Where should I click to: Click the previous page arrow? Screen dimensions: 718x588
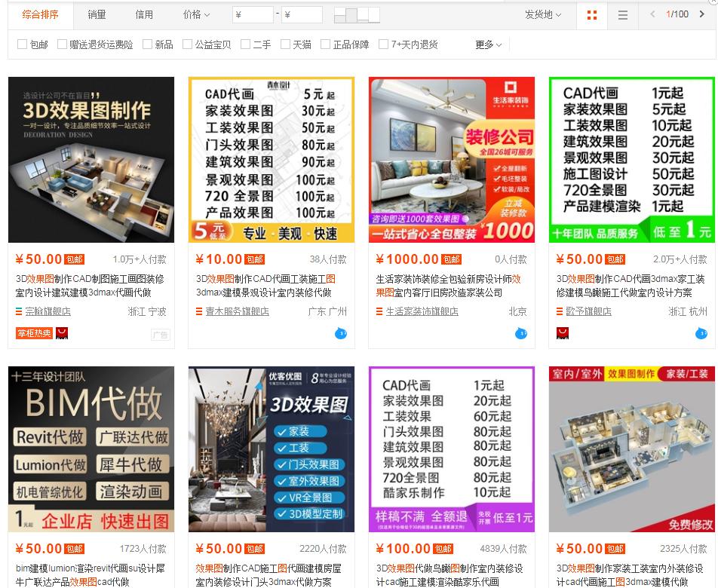click(x=653, y=14)
